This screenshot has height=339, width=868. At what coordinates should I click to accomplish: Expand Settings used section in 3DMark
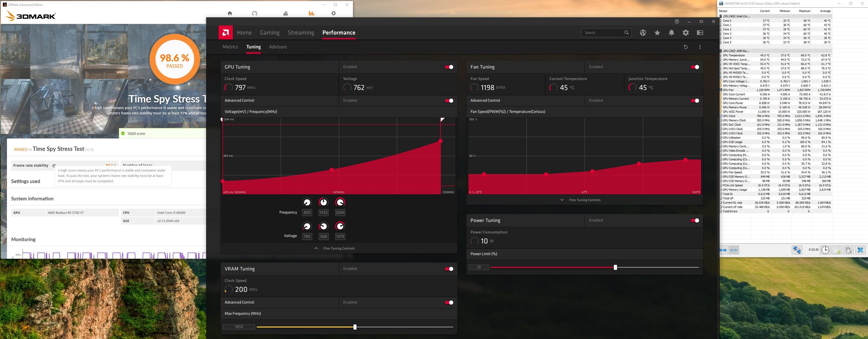point(25,181)
